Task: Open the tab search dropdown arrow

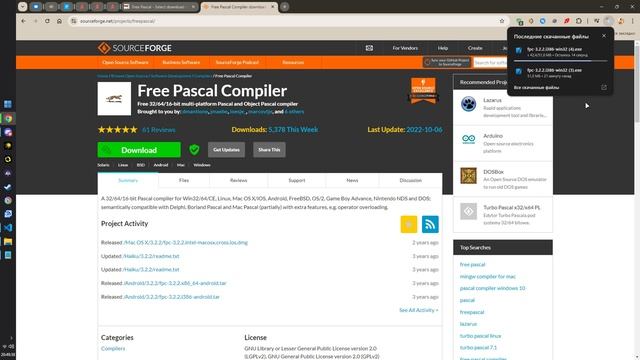Action: tap(23, 7)
